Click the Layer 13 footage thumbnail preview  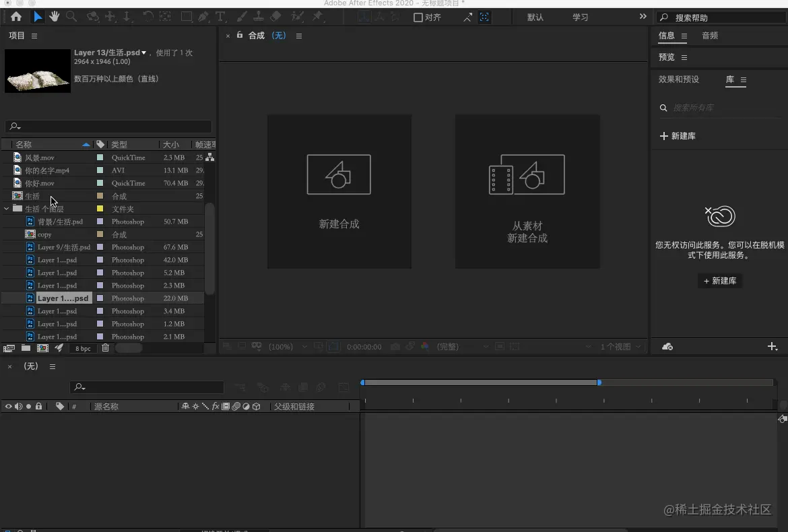pyautogui.click(x=38, y=71)
